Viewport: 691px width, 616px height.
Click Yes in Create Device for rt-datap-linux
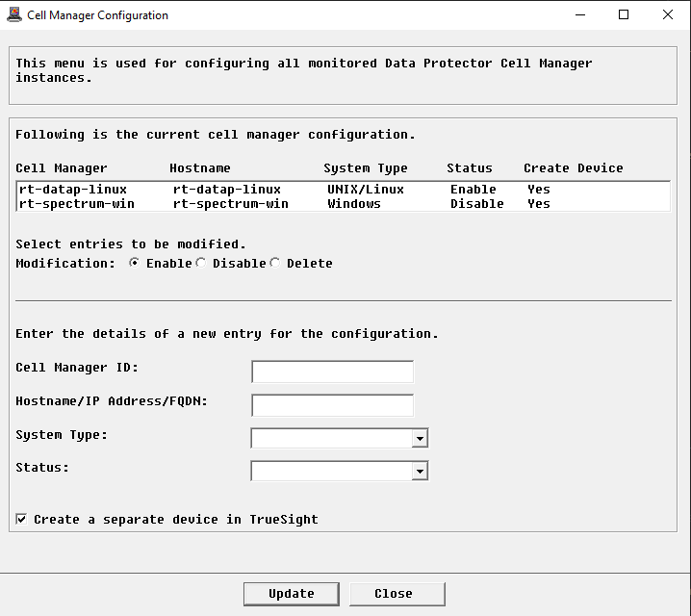tap(539, 190)
